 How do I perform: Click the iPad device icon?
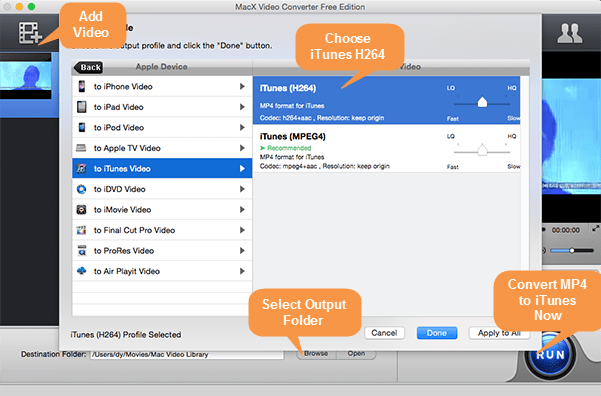click(x=82, y=107)
